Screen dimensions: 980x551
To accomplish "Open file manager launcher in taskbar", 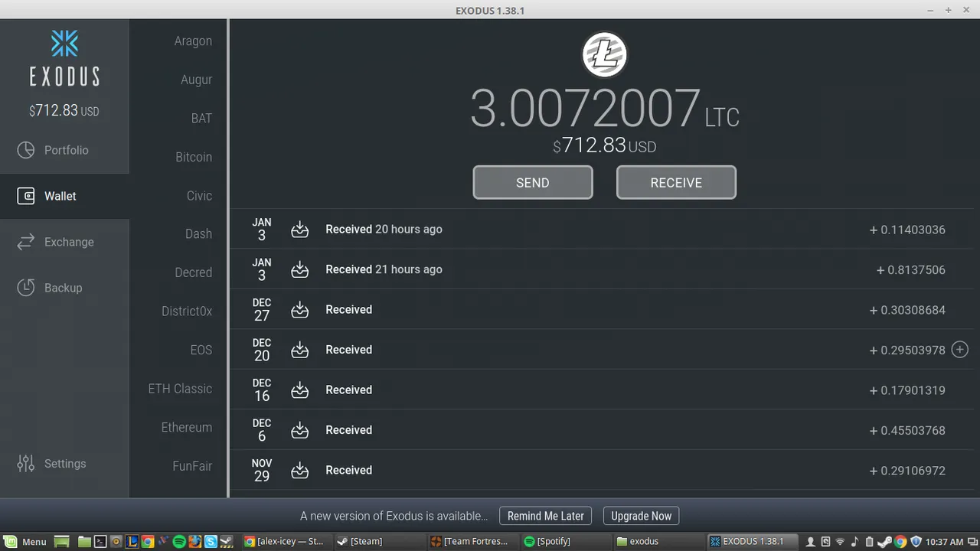I will (84, 541).
